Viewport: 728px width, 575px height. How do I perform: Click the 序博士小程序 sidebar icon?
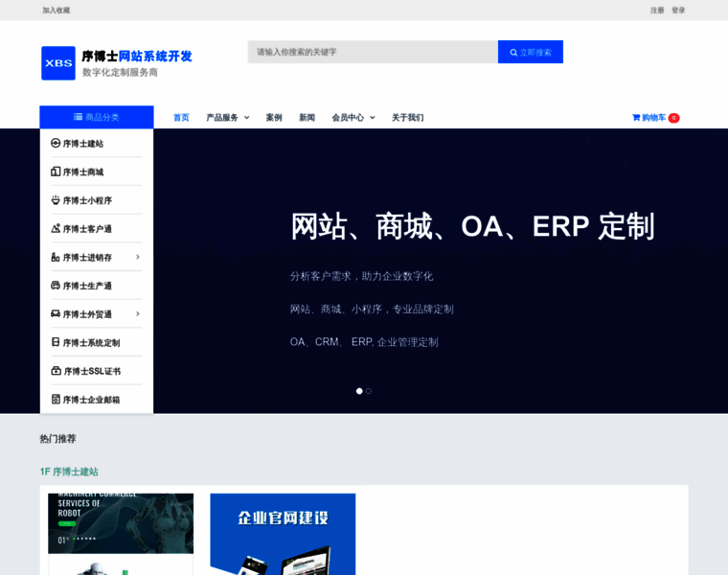(56, 200)
